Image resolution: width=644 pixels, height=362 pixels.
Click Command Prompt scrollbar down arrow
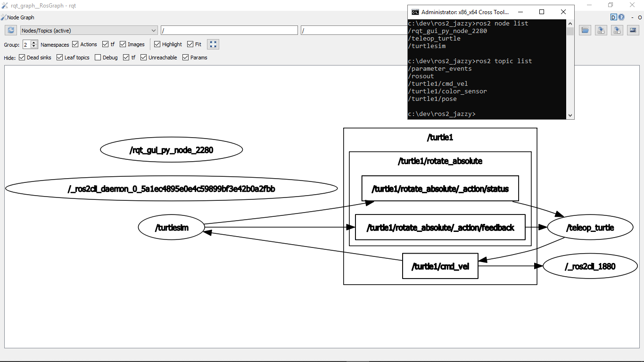(x=570, y=115)
